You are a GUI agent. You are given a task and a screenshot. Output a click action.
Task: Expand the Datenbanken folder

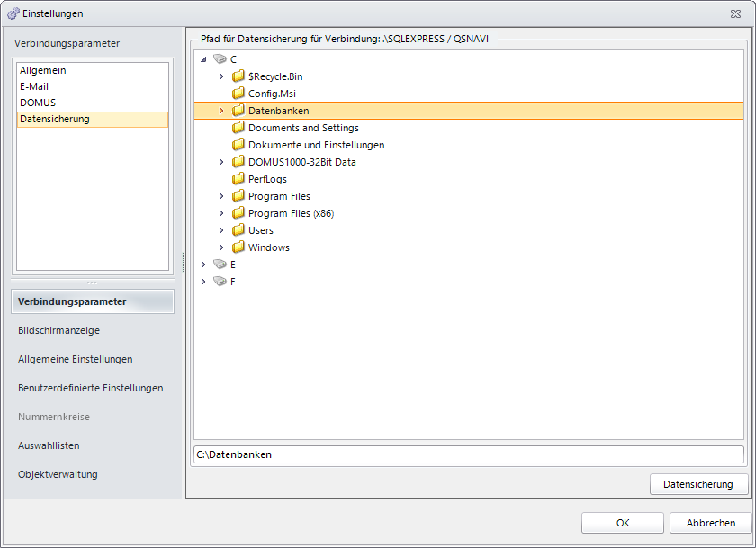tap(221, 111)
